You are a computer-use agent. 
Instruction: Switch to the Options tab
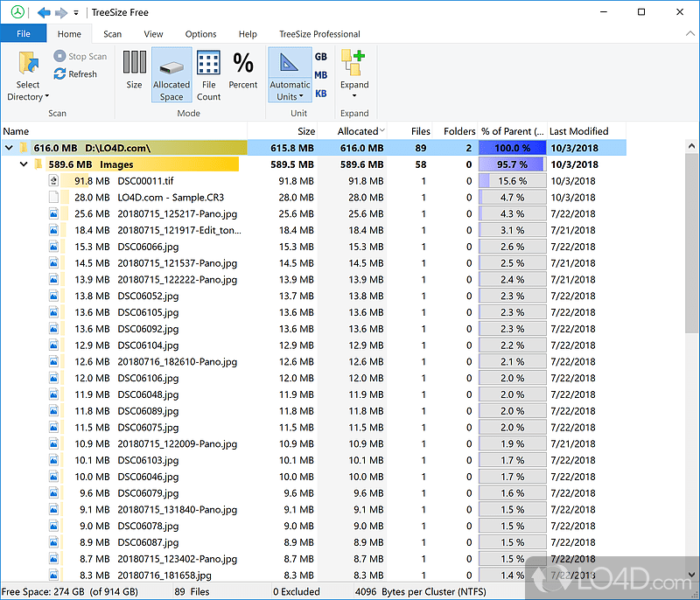[x=200, y=34]
